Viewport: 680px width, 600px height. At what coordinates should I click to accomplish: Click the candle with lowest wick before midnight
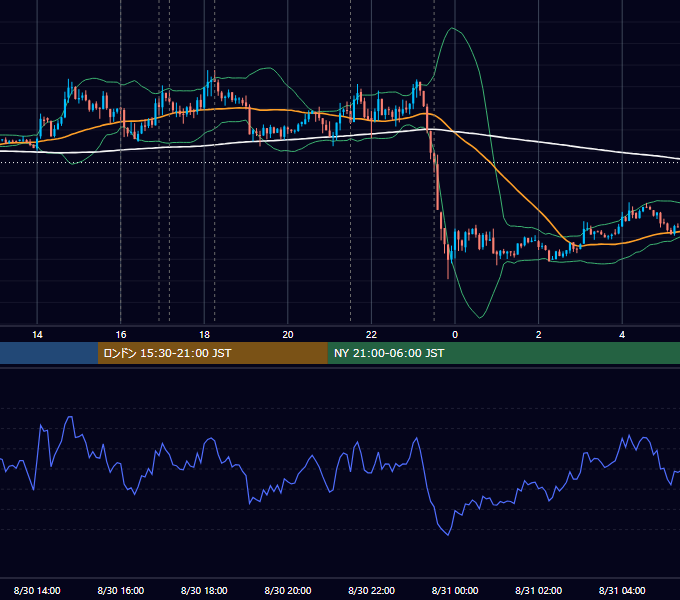coord(448,260)
